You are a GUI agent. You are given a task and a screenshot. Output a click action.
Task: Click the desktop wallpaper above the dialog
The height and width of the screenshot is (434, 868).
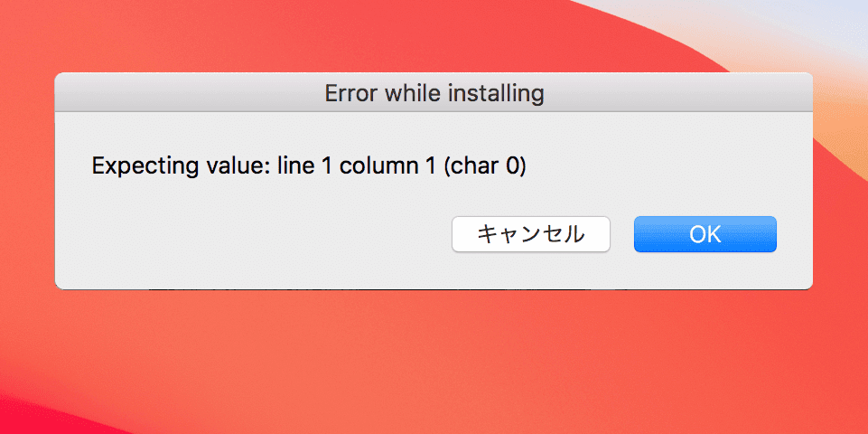pyautogui.click(x=361, y=36)
